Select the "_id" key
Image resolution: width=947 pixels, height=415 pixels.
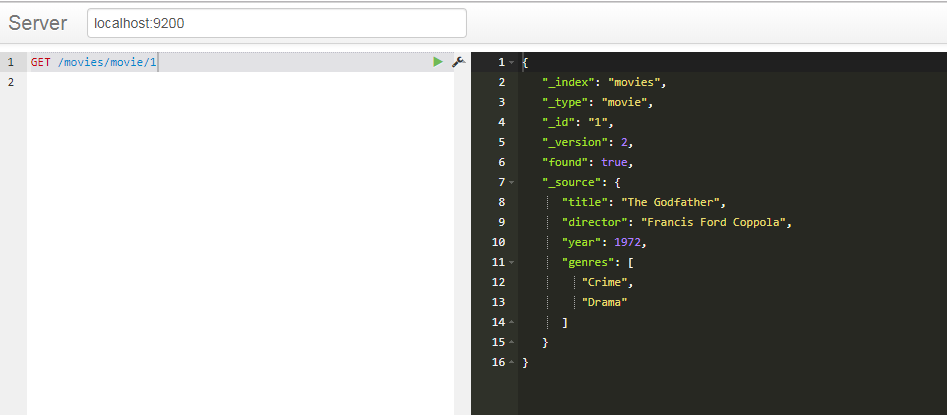(560, 122)
